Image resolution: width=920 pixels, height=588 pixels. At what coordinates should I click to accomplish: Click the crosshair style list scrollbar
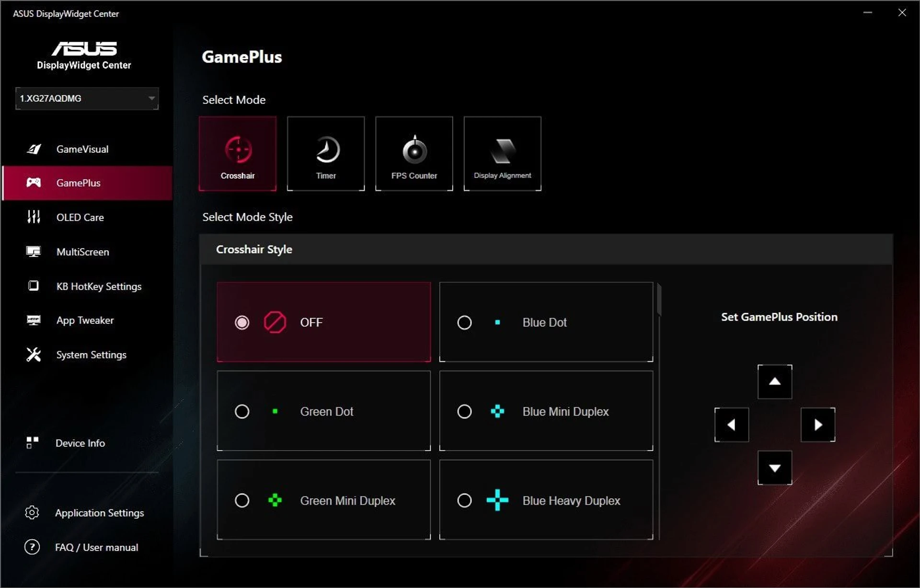click(659, 300)
